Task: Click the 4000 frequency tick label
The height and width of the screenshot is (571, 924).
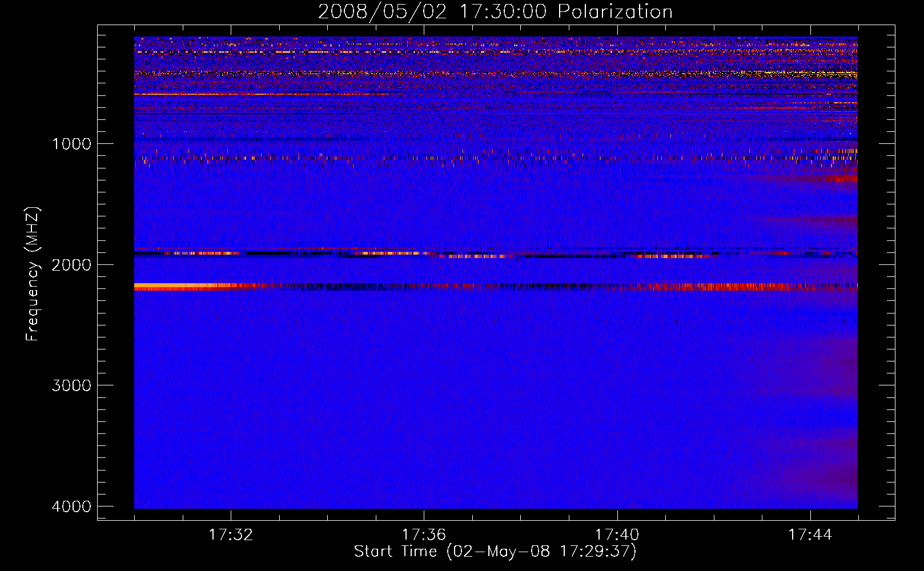Action: [71, 506]
